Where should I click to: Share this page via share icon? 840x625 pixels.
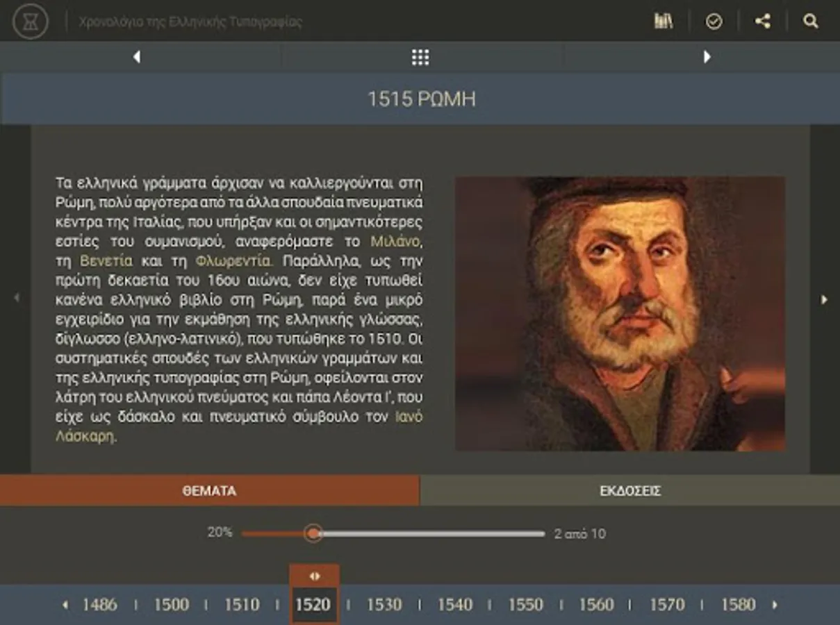pos(763,22)
